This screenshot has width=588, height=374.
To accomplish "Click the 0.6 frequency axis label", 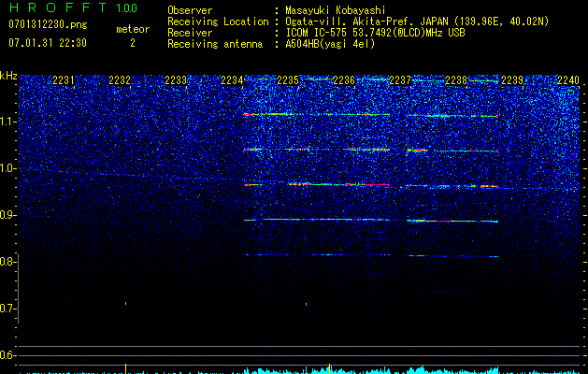I will (7, 355).
